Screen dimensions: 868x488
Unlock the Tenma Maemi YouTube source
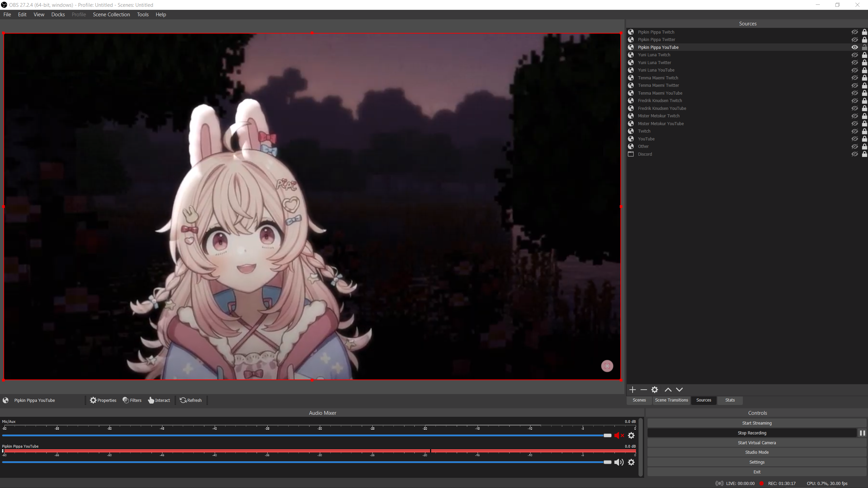pos(865,93)
